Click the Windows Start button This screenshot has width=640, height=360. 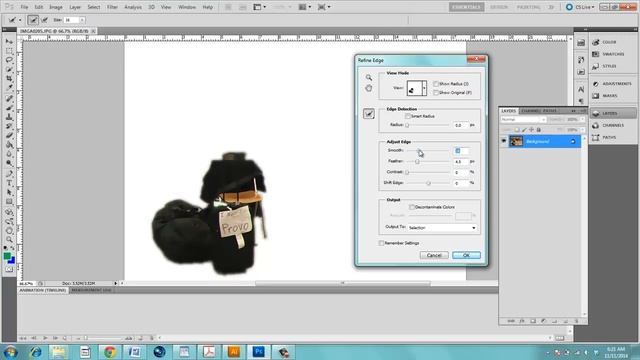[x=10, y=352]
